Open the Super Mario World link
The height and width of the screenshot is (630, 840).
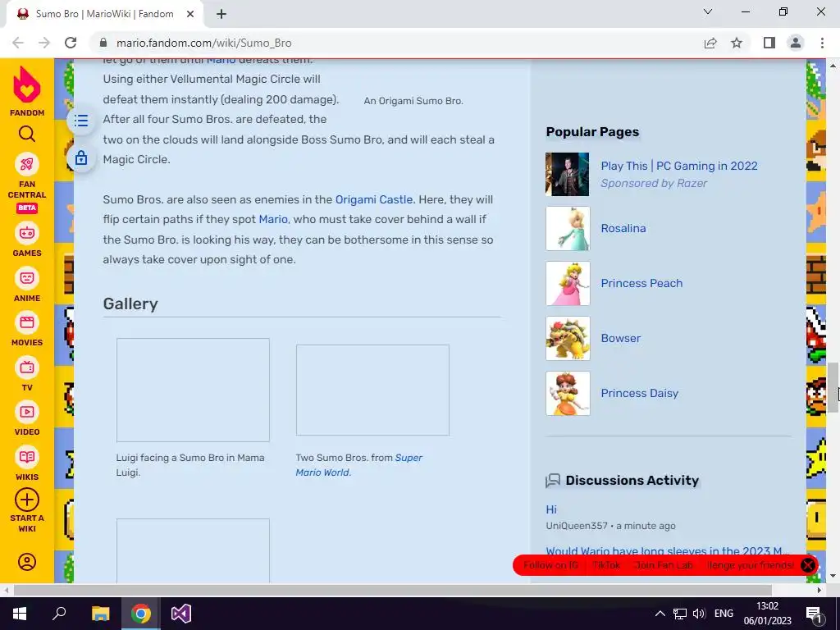coord(359,465)
